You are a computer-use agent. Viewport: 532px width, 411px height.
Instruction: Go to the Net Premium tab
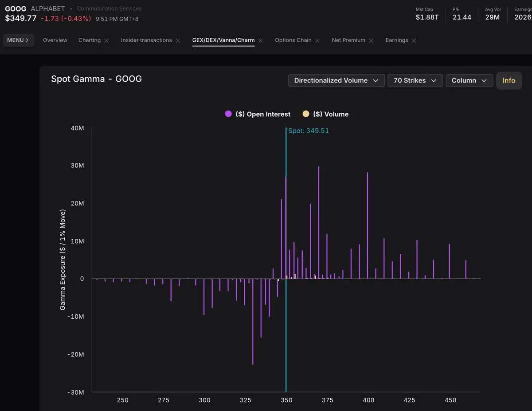pos(348,40)
